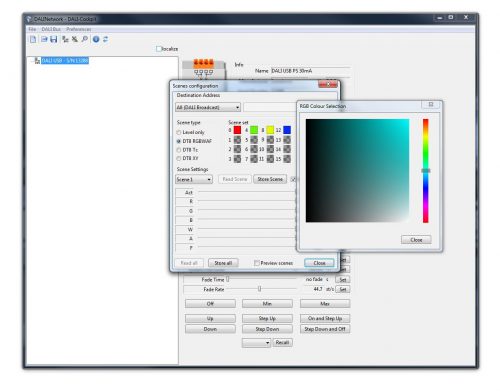Click the blue info circle icon
The width and height of the screenshot is (500, 391).
tap(96, 39)
